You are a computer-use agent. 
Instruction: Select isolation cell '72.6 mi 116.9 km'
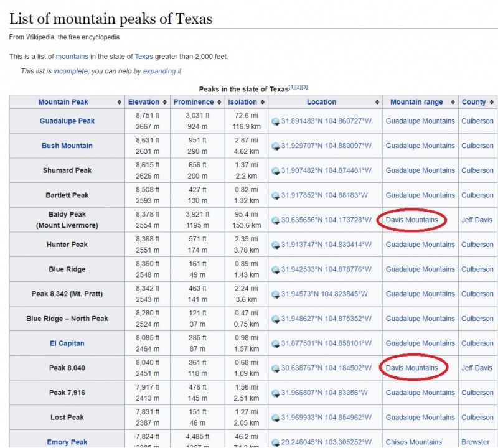pos(247,121)
